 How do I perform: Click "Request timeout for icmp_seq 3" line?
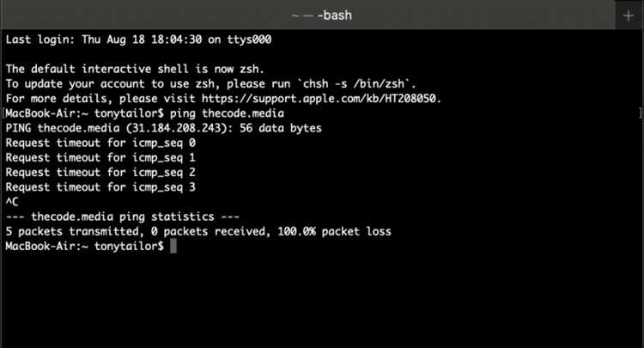[x=100, y=187]
